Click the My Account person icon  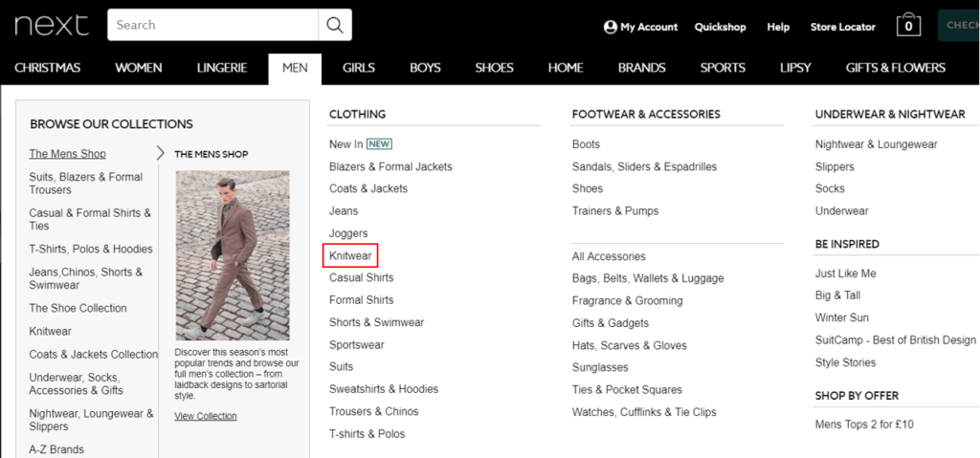[610, 27]
